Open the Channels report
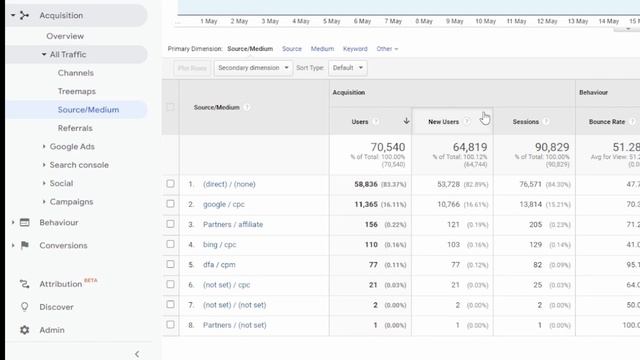This screenshot has height=360, width=640. pyautogui.click(x=76, y=73)
